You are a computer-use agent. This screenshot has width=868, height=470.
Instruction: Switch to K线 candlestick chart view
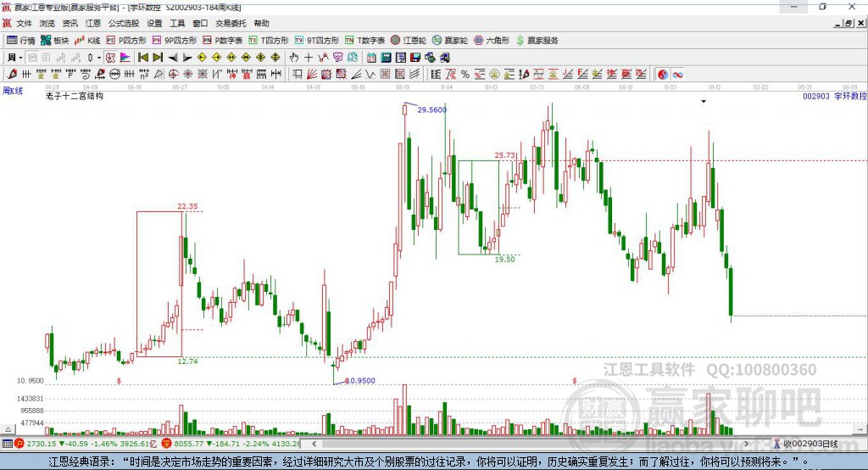tap(87, 41)
